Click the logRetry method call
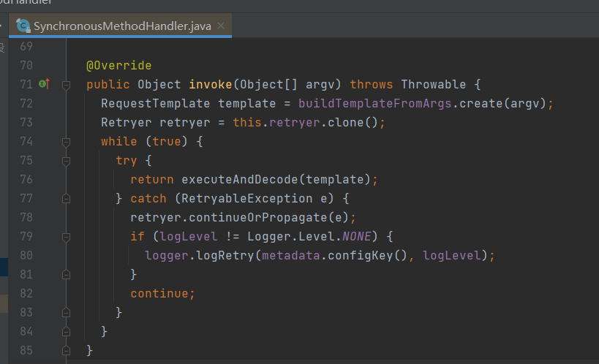 point(225,256)
